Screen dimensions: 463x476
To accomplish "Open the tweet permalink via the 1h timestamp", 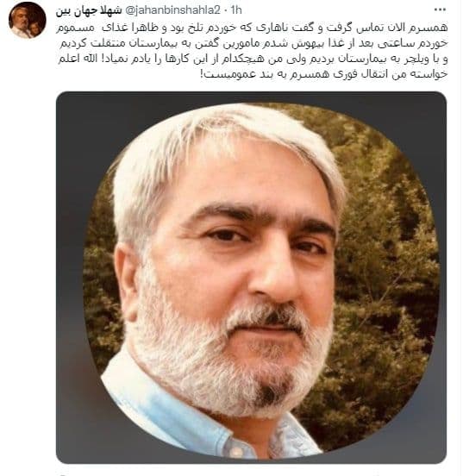I will [x=236, y=10].
